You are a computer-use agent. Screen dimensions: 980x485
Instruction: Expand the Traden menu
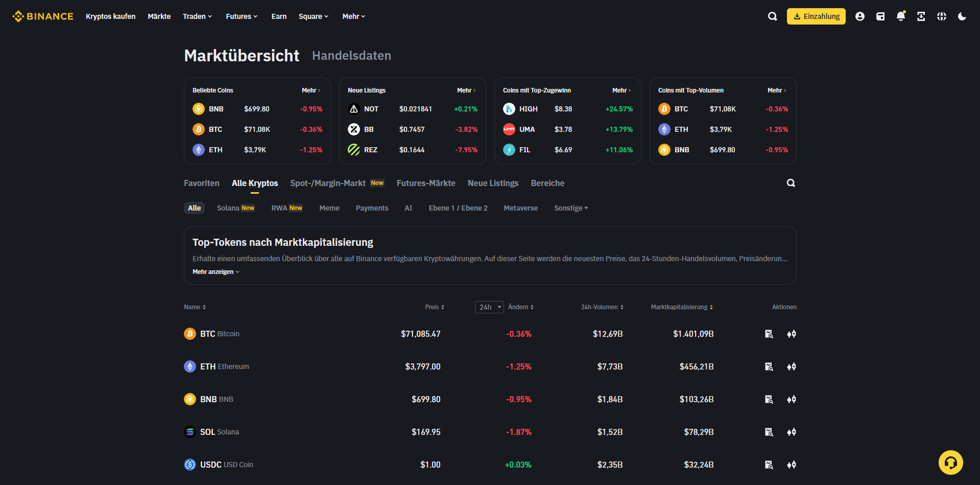tap(197, 16)
